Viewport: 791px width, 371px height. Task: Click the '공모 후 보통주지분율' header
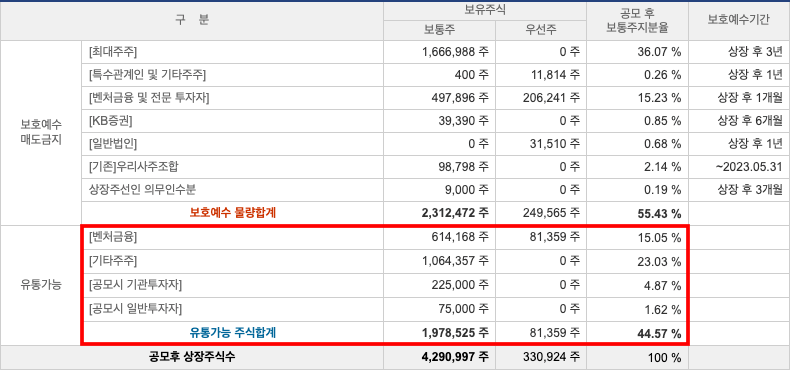coord(637,20)
